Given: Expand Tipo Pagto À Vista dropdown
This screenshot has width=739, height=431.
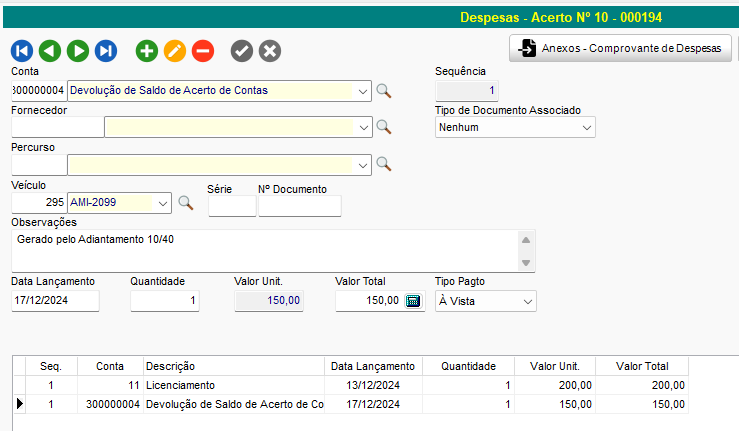Looking at the screenshot, I should coord(527,301).
